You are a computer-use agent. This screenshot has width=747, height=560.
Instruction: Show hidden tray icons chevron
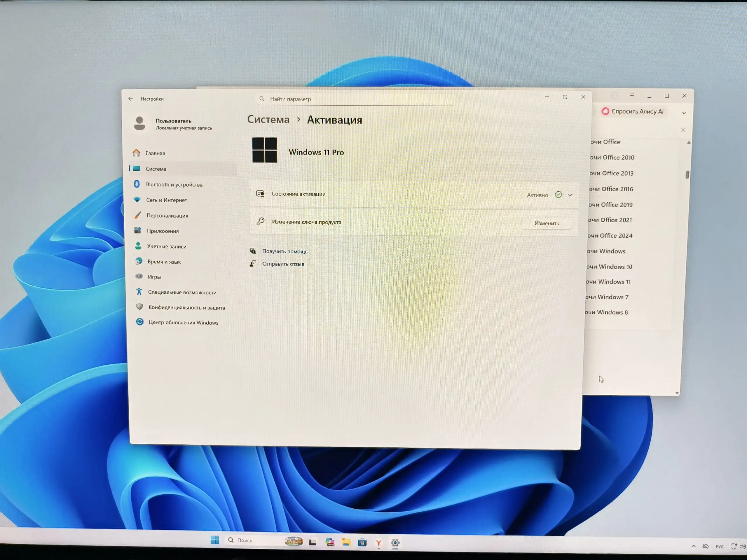click(693, 546)
